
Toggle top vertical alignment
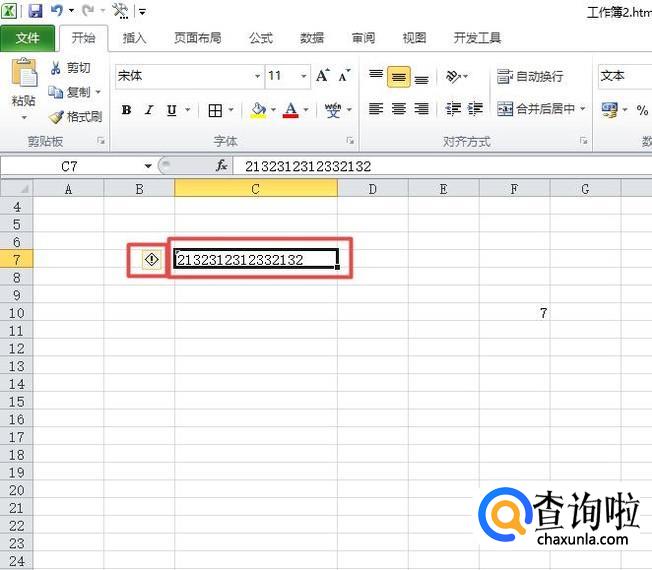click(x=376, y=74)
